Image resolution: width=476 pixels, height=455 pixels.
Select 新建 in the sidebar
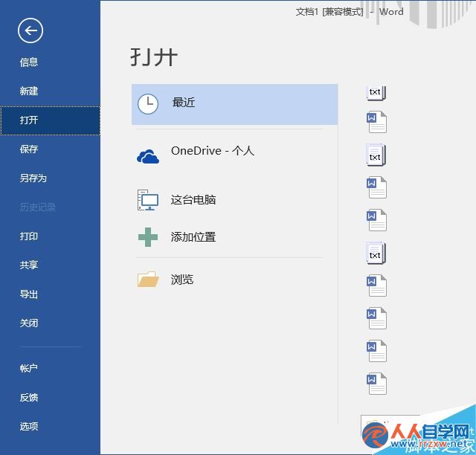(29, 91)
